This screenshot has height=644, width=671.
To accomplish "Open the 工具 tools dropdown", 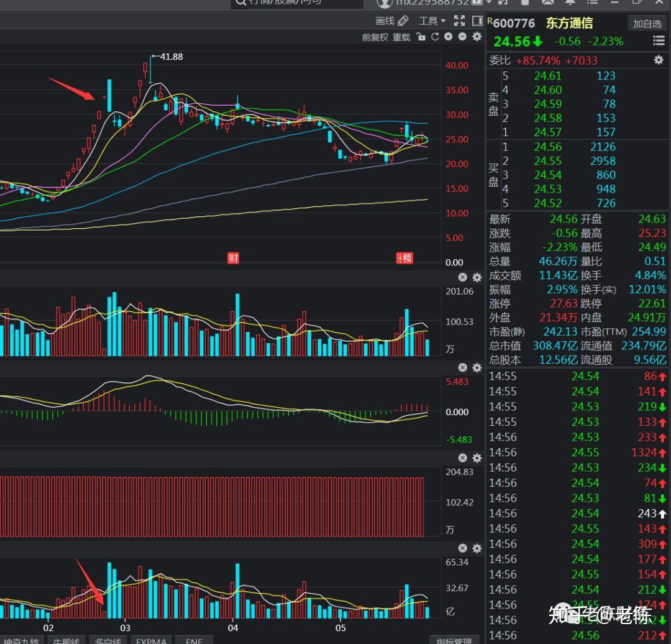I will [432, 21].
